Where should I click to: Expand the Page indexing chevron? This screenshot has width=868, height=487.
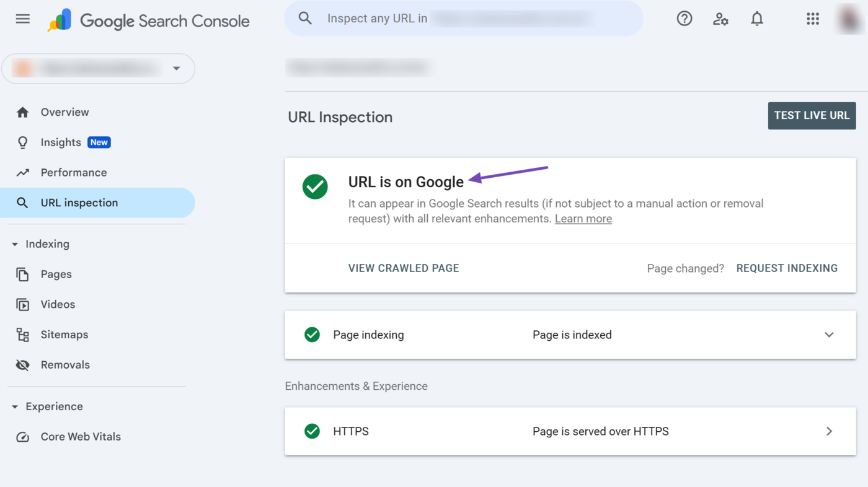pos(829,335)
